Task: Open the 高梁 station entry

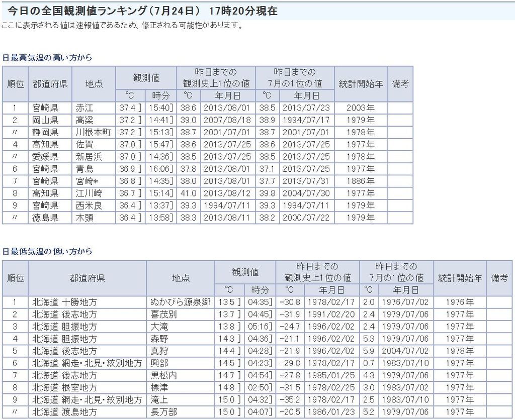Action: [84, 120]
